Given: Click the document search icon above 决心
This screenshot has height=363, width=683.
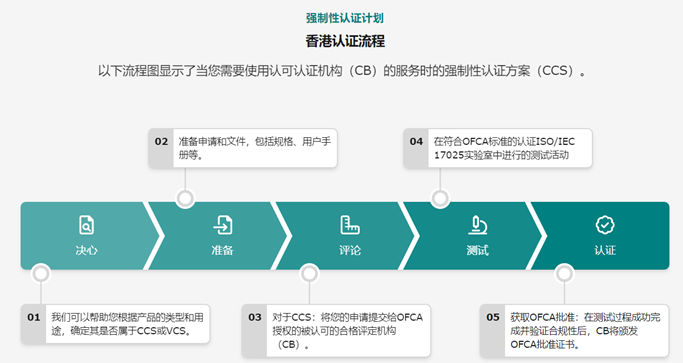Looking at the screenshot, I should click(x=86, y=225).
